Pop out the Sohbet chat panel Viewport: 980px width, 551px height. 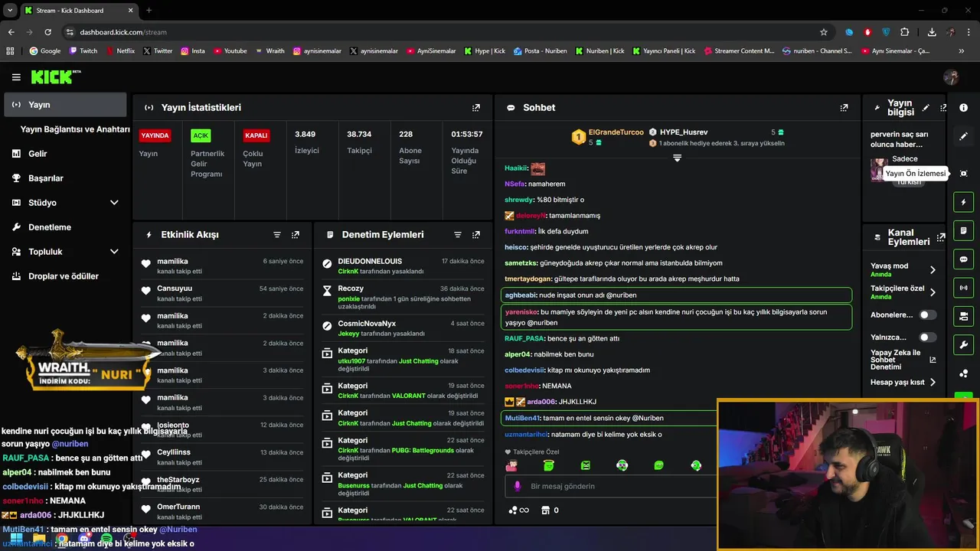click(844, 108)
